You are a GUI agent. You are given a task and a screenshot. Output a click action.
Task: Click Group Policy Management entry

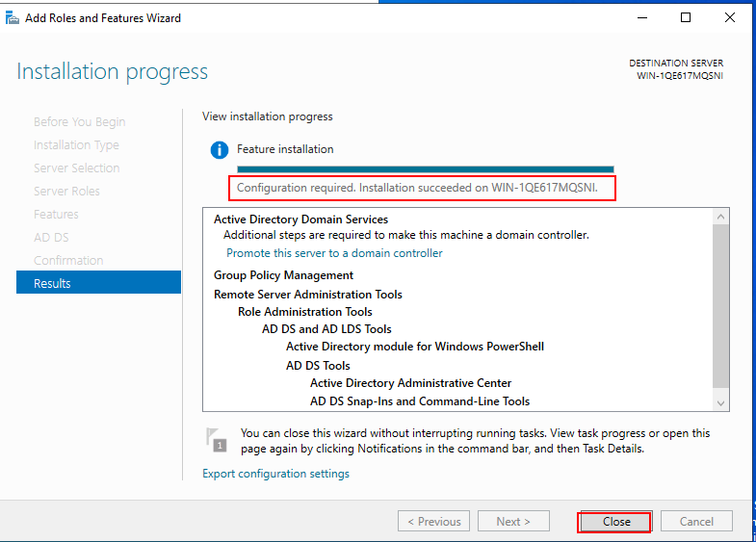click(283, 275)
